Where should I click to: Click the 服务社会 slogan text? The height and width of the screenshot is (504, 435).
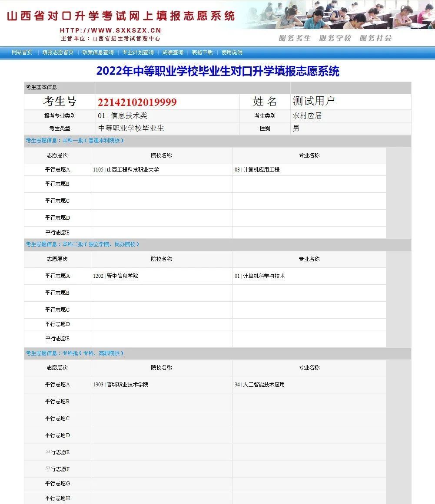pos(375,38)
